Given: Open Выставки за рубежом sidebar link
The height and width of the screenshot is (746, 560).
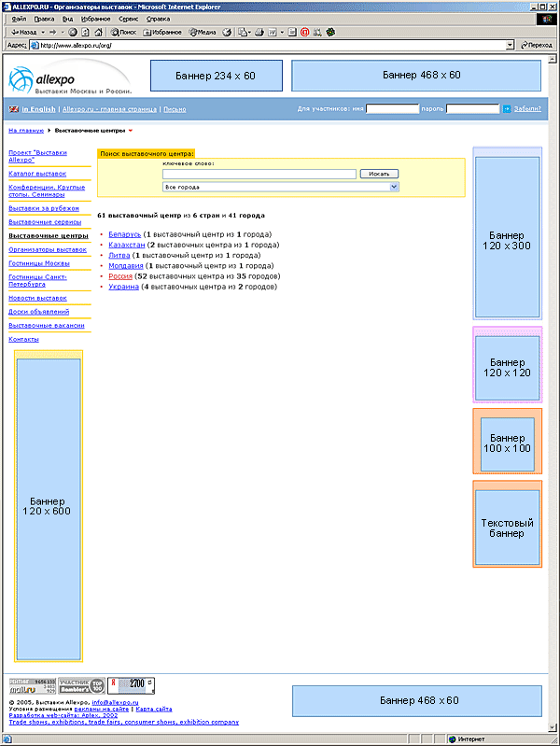Looking at the screenshot, I should [x=44, y=208].
